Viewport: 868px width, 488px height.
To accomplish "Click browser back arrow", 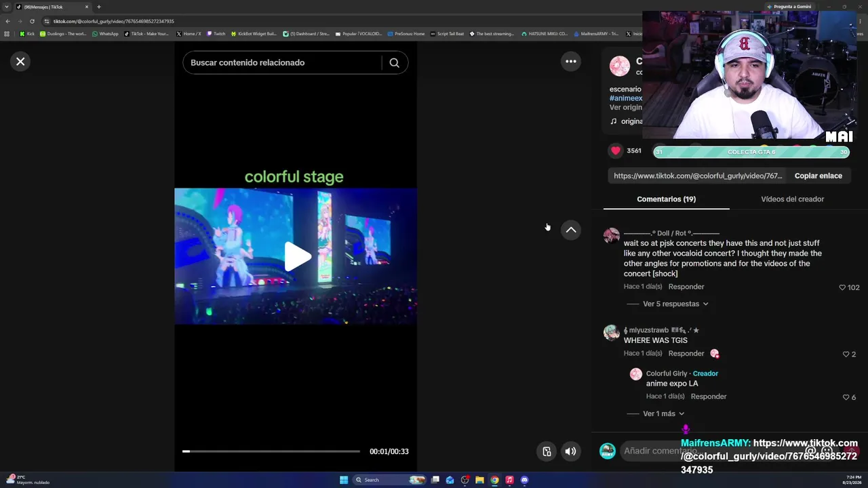I will click(7, 21).
